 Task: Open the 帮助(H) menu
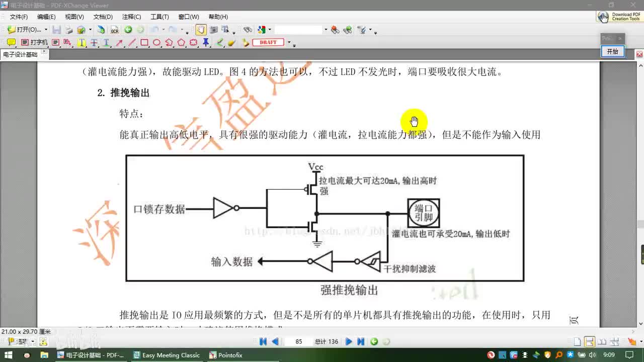tap(218, 17)
